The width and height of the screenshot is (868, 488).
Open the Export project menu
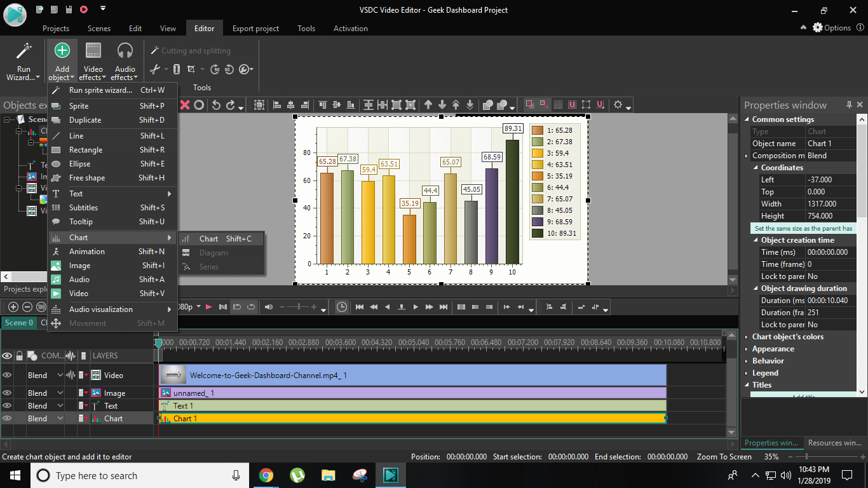pyautogui.click(x=255, y=28)
